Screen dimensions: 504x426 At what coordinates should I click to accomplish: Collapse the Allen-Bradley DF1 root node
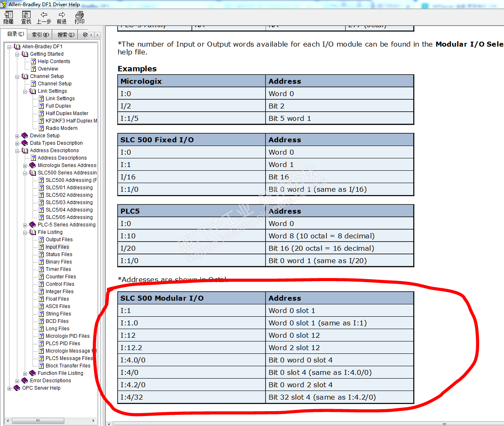pos(9,47)
